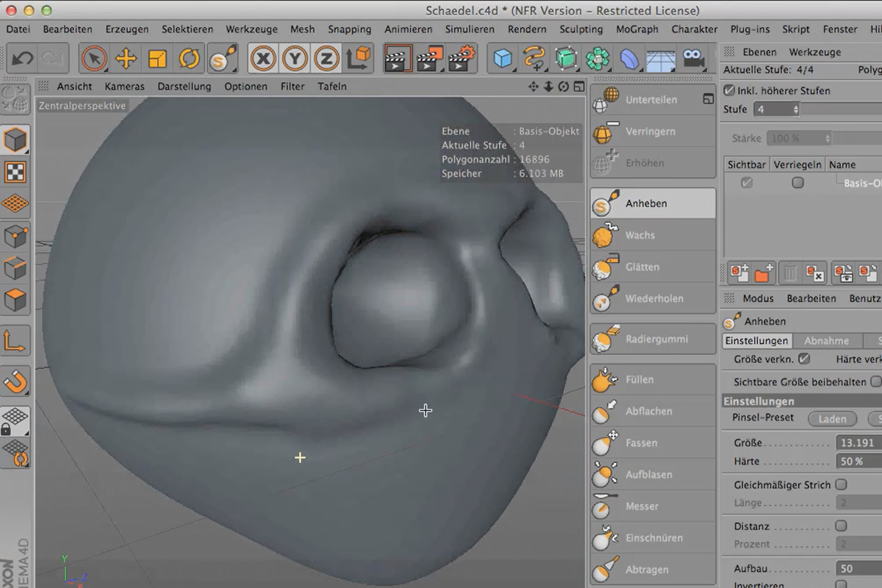Select the Abtragen sculpting tool
Image resolution: width=882 pixels, height=588 pixels.
651,569
